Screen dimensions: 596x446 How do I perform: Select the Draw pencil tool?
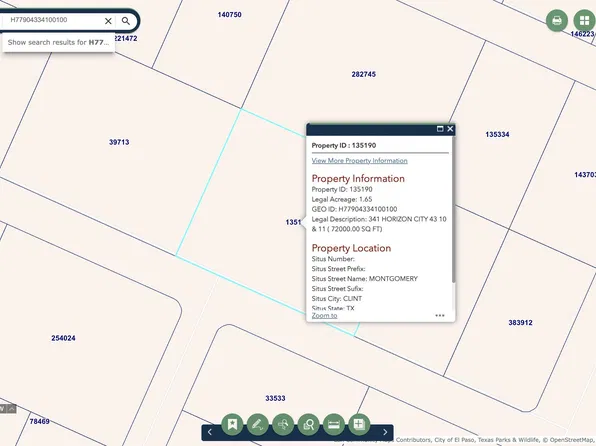tap(257, 425)
